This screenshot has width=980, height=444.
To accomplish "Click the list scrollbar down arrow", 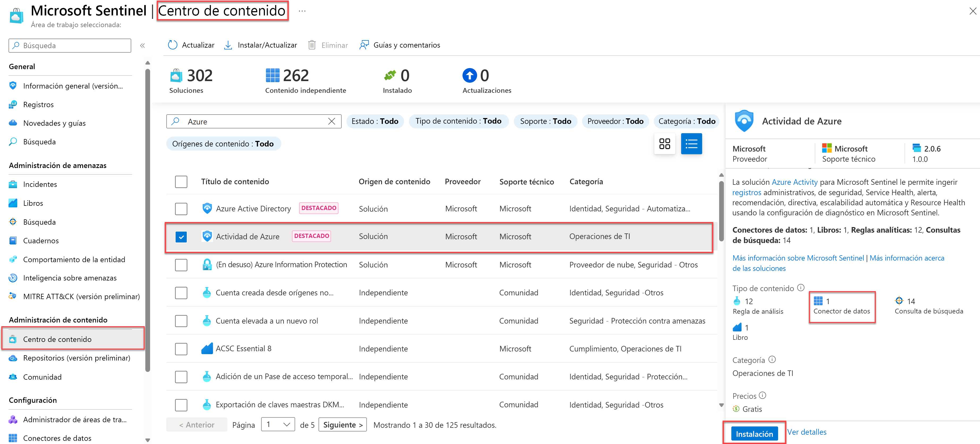I will point(721,405).
